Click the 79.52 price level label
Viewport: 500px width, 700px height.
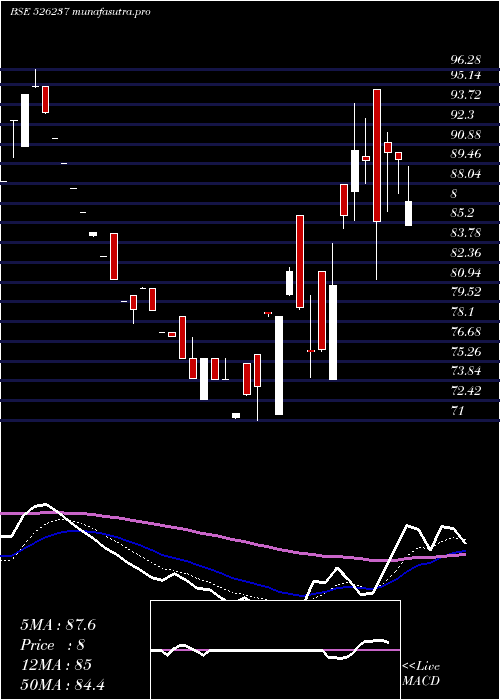click(x=466, y=292)
